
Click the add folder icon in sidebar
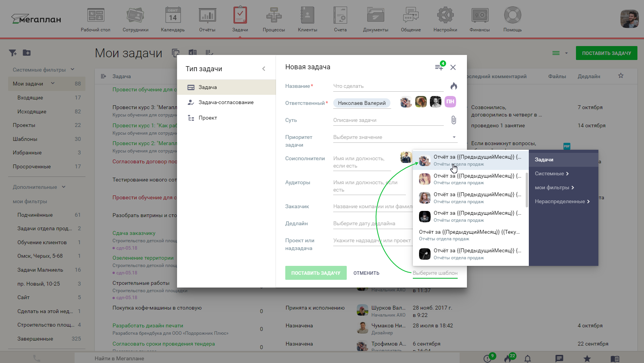(27, 53)
